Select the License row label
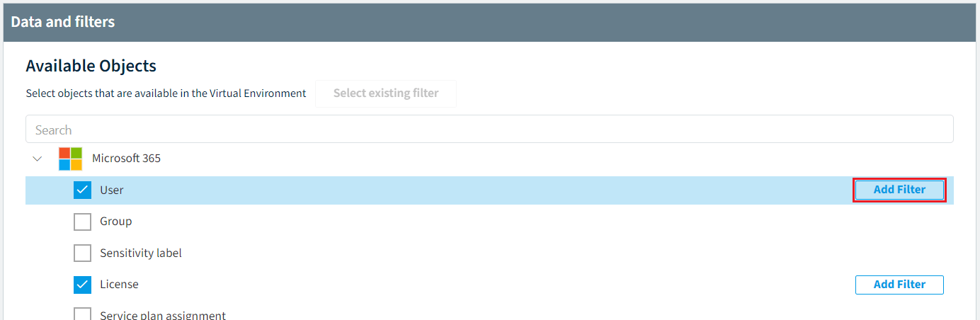Image resolution: width=980 pixels, height=320 pixels. click(x=119, y=285)
